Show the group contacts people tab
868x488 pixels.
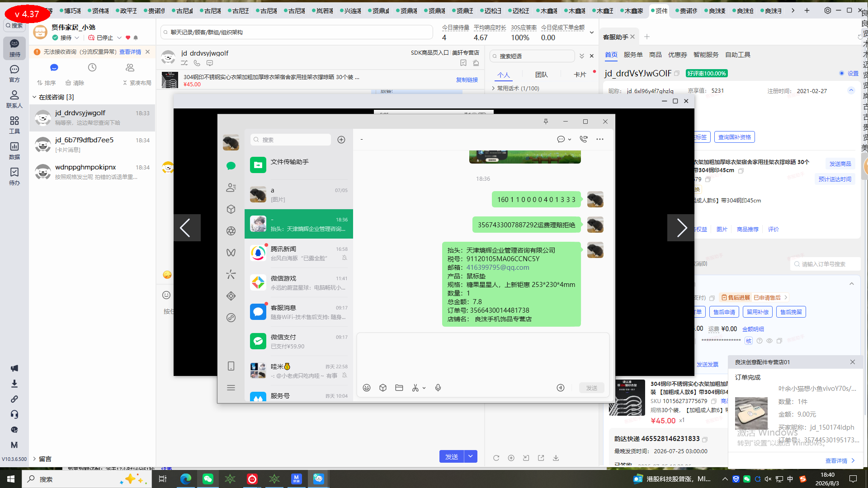[130, 67]
